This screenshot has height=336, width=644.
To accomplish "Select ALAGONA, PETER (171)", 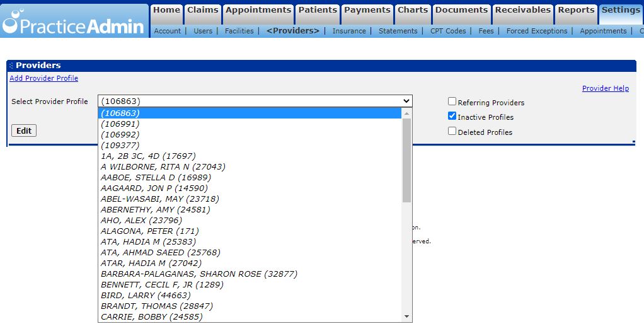I will click(250, 231).
